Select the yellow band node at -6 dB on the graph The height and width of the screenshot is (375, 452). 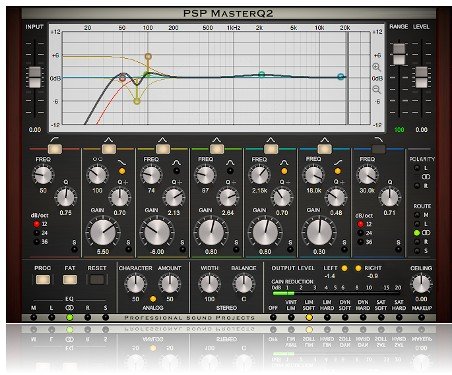coord(137,101)
